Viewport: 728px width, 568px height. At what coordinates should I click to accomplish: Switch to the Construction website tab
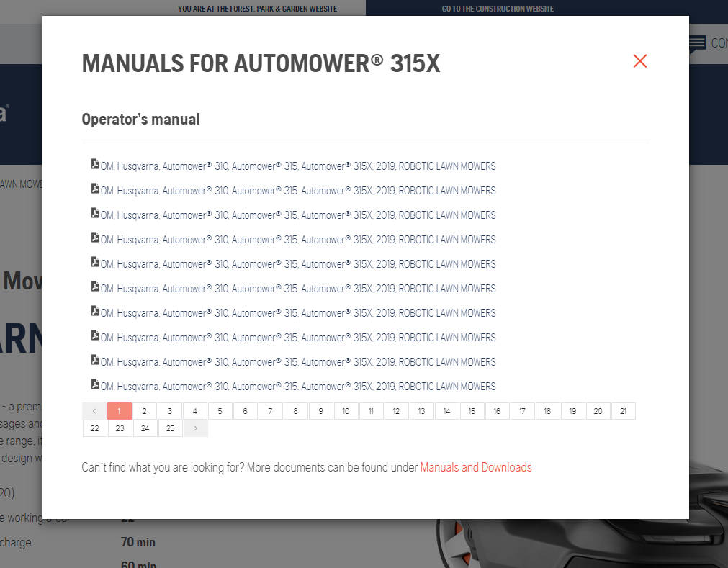(498, 9)
